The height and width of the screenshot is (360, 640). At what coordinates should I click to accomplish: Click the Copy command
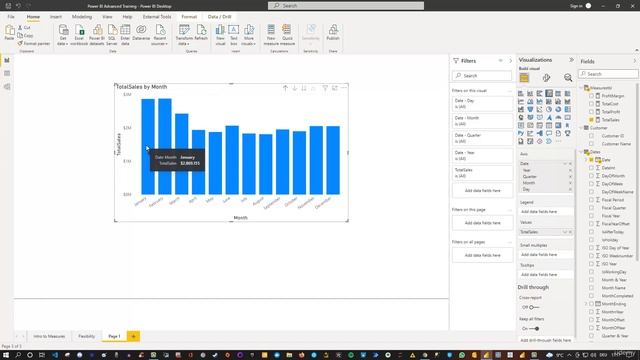point(25,36)
